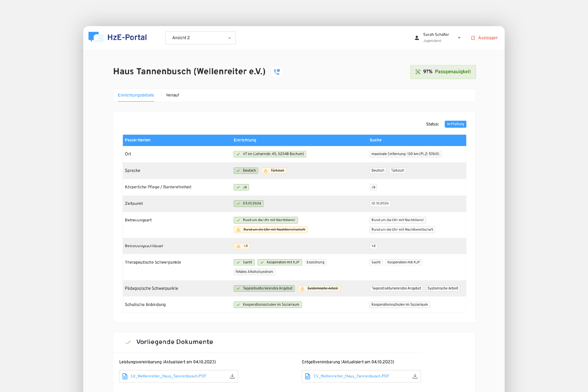Click the 1:2 tag in Suche column
The height and width of the screenshot is (392, 588).
tap(374, 246)
